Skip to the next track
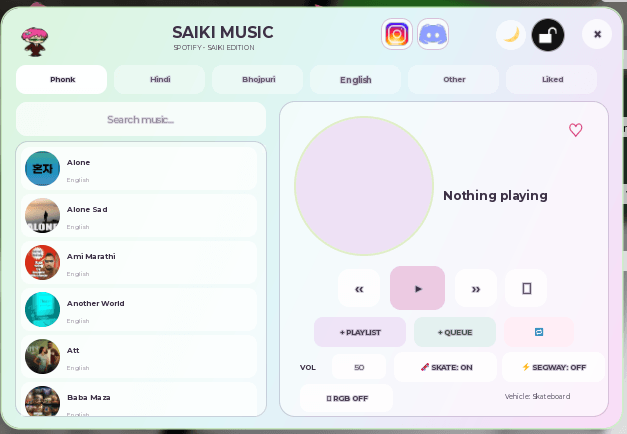This screenshot has height=434, width=627. coord(475,288)
